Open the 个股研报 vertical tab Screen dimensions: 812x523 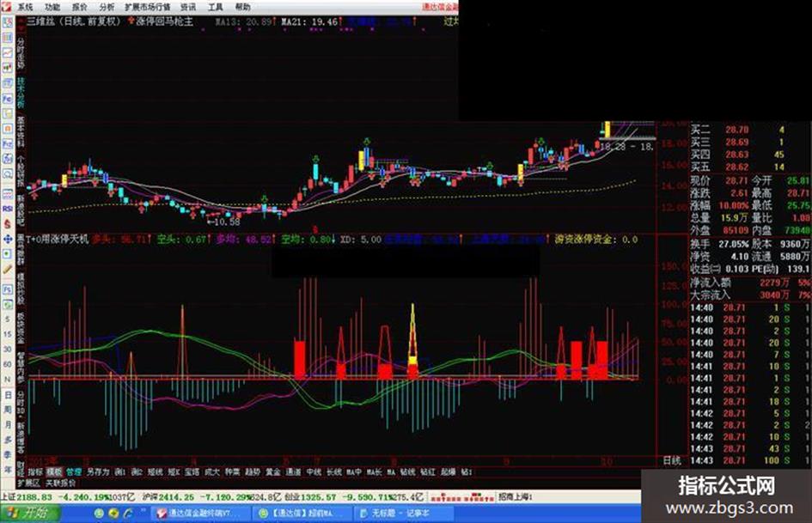pyautogui.click(x=21, y=172)
